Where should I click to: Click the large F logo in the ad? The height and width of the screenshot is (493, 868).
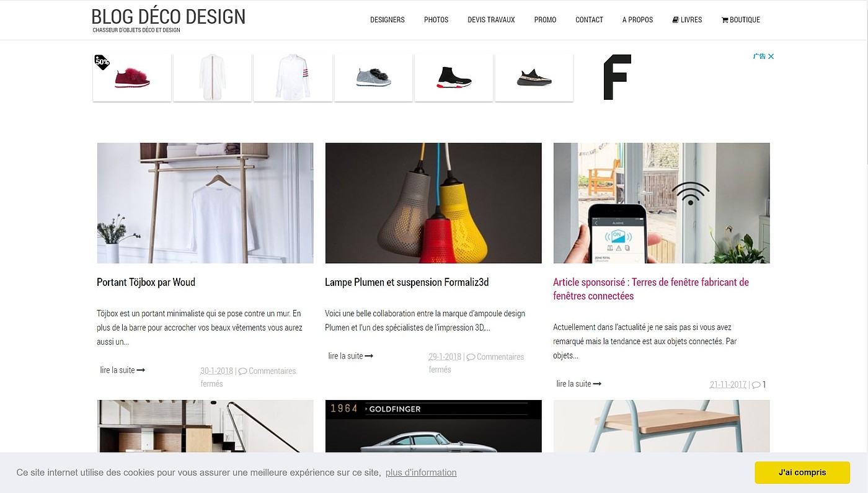tap(617, 77)
